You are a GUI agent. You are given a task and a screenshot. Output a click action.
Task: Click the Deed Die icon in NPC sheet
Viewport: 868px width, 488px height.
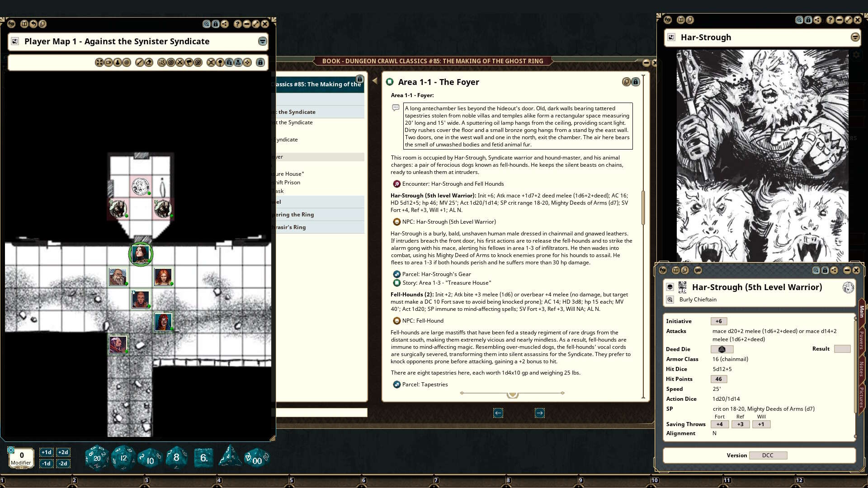(722, 349)
